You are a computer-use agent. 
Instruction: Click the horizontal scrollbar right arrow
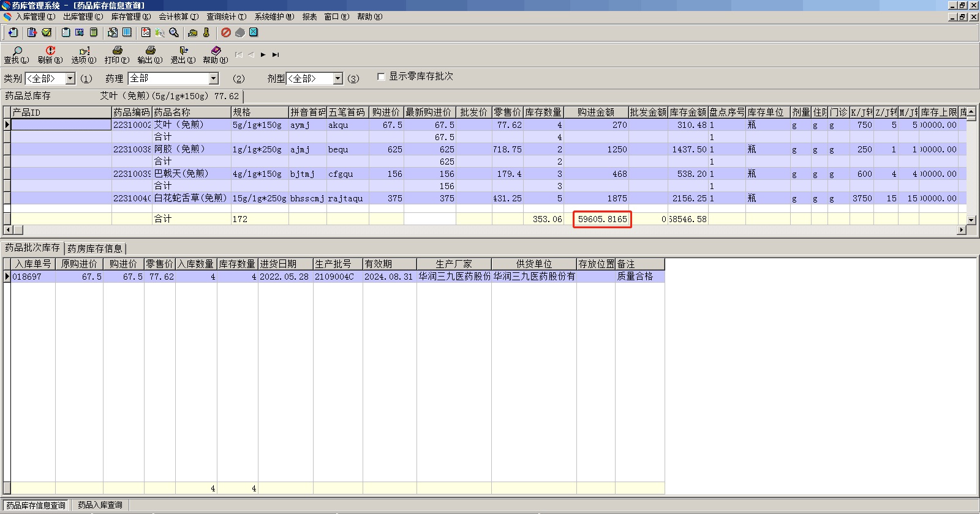tap(961, 229)
